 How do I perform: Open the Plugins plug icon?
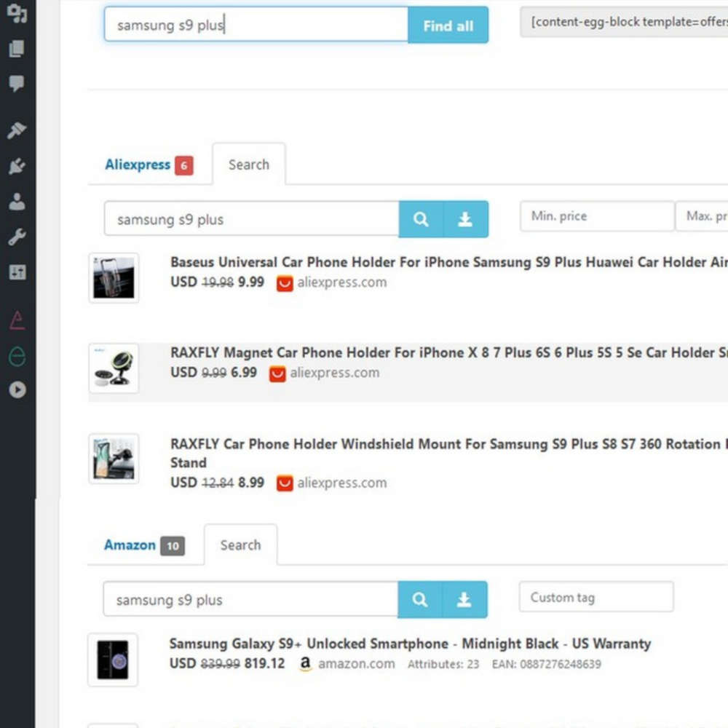(16, 166)
